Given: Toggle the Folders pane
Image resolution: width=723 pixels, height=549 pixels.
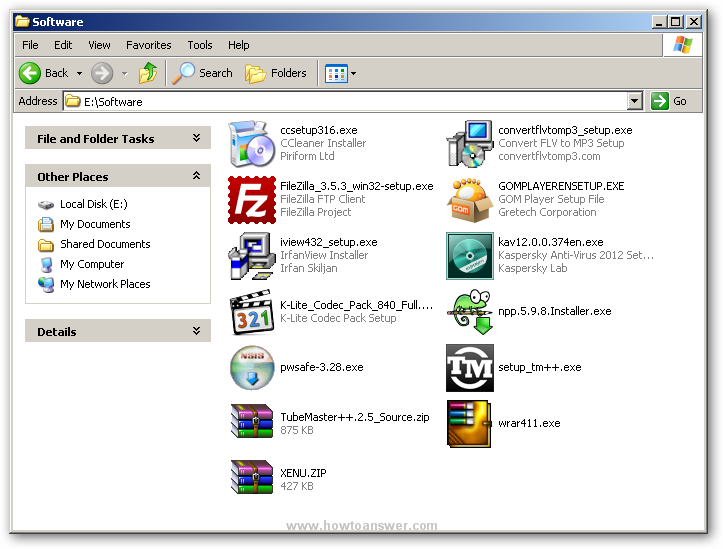Looking at the screenshot, I should pos(276,73).
